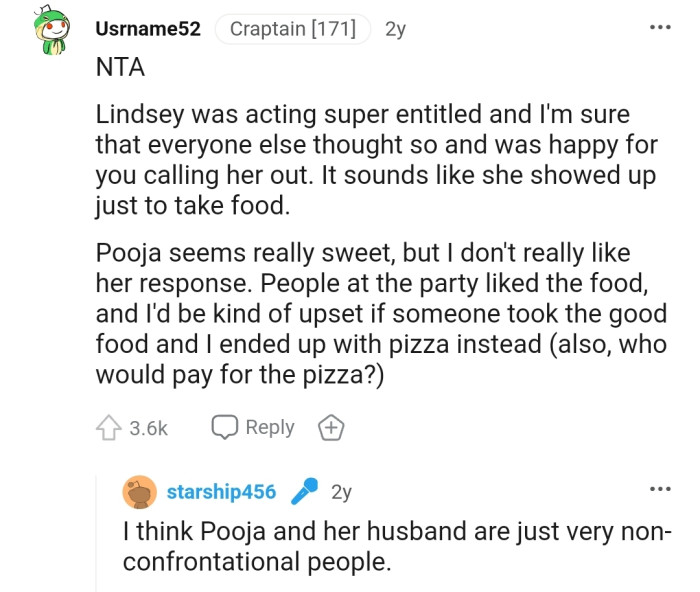The height and width of the screenshot is (592, 700).
Task: Go to starship456's user profile link
Action: tap(221, 492)
